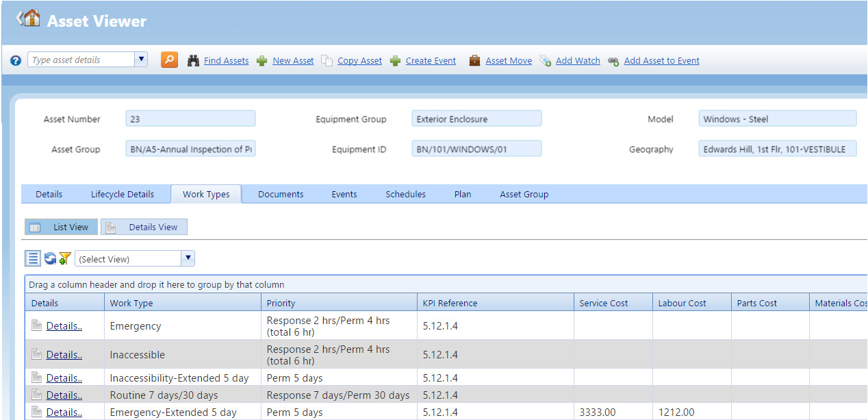
Task: Click the yellow filter funnel icon
Action: click(64, 258)
